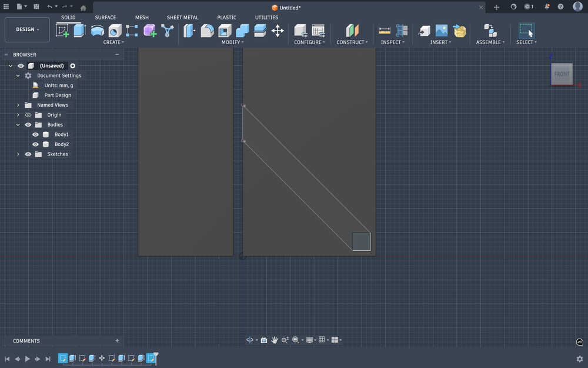This screenshot has height=368, width=588.
Task: Play the timeline
Action: coord(28,359)
